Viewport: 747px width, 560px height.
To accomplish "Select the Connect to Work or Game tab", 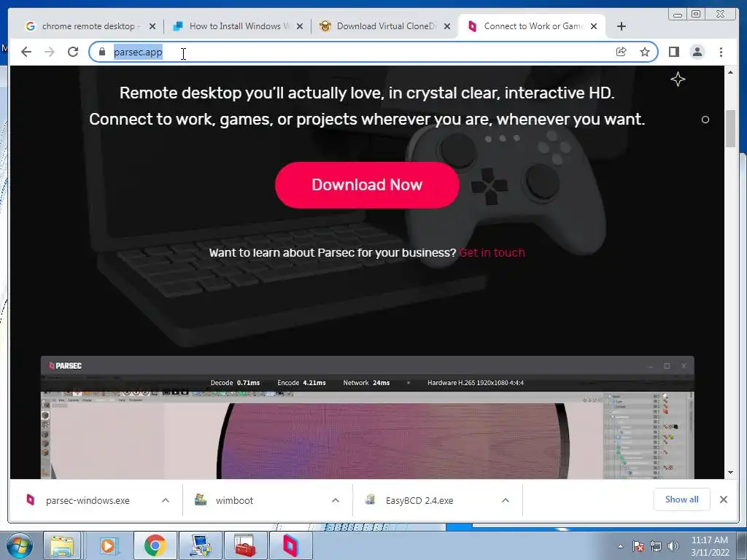I will 532,26.
